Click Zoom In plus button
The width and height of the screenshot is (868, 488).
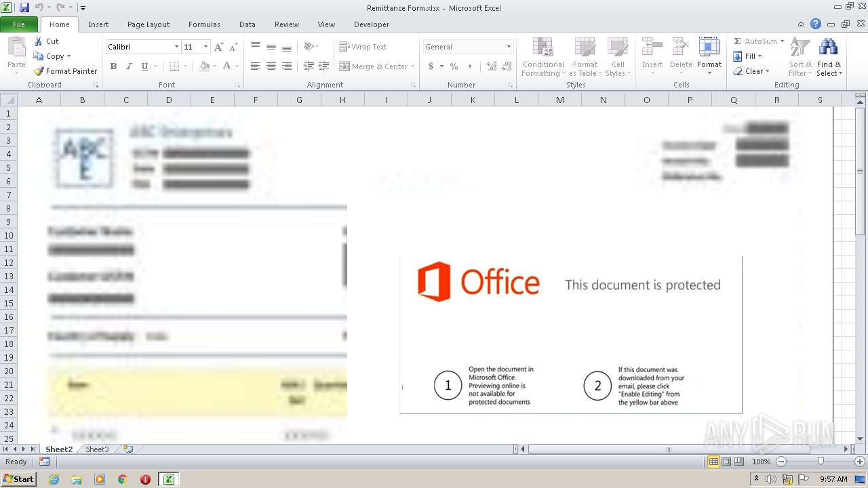859,462
